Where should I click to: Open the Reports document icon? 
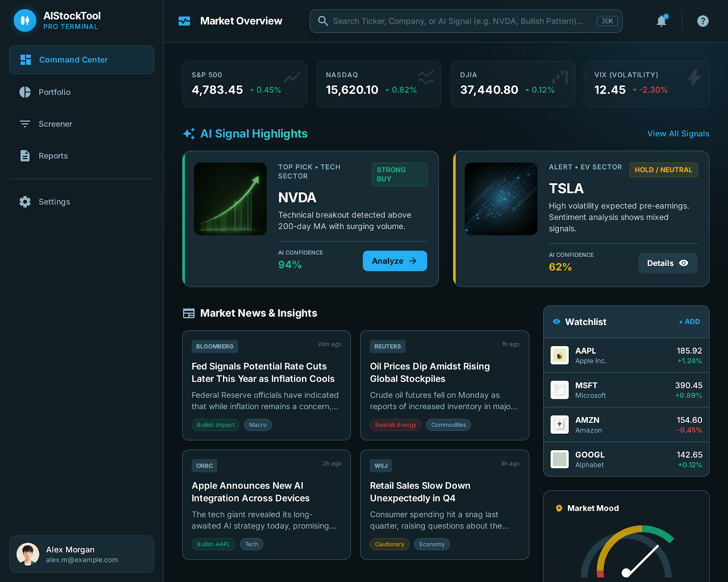tap(25, 156)
